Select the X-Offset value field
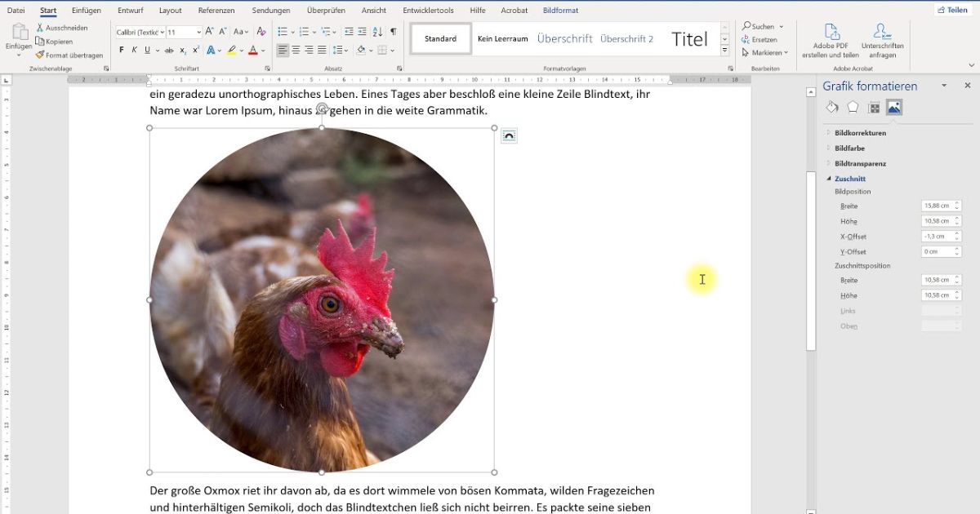The image size is (980, 514). pyautogui.click(x=936, y=236)
